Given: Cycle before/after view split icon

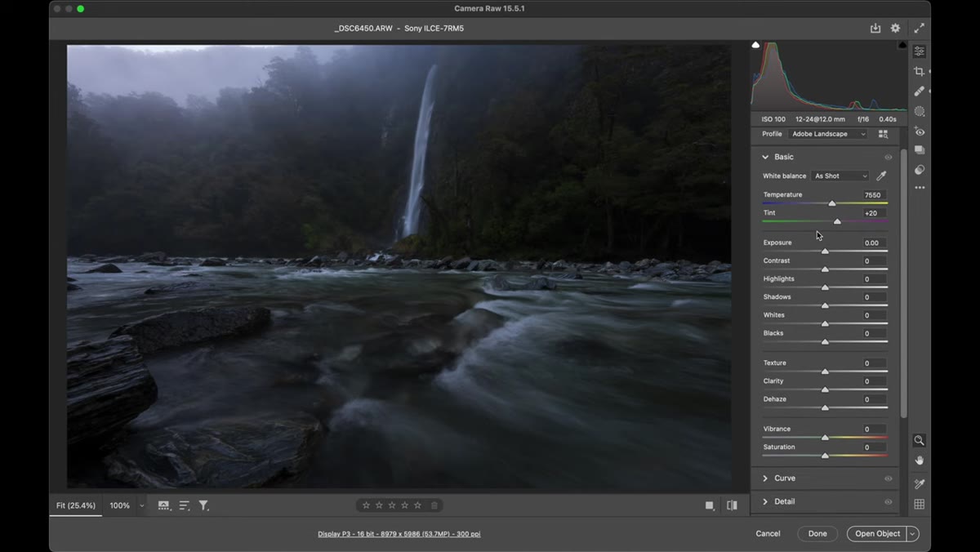Looking at the screenshot, I should pos(732,505).
